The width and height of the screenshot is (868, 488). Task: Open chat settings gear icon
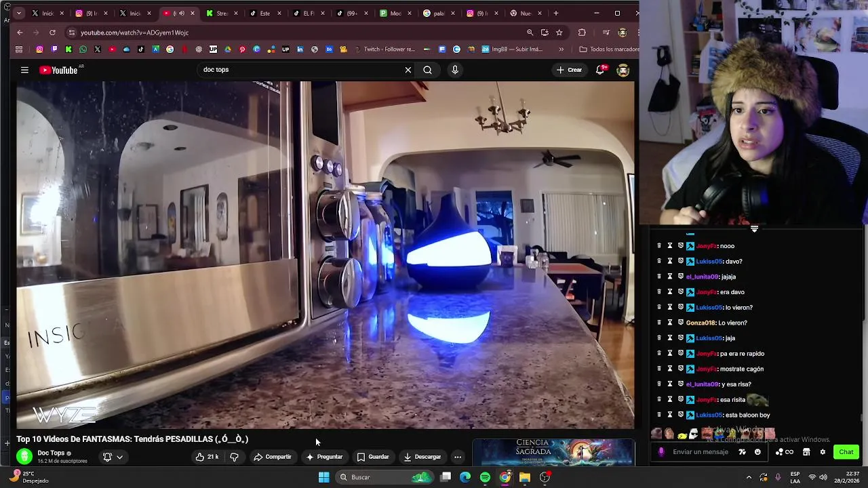(823, 452)
